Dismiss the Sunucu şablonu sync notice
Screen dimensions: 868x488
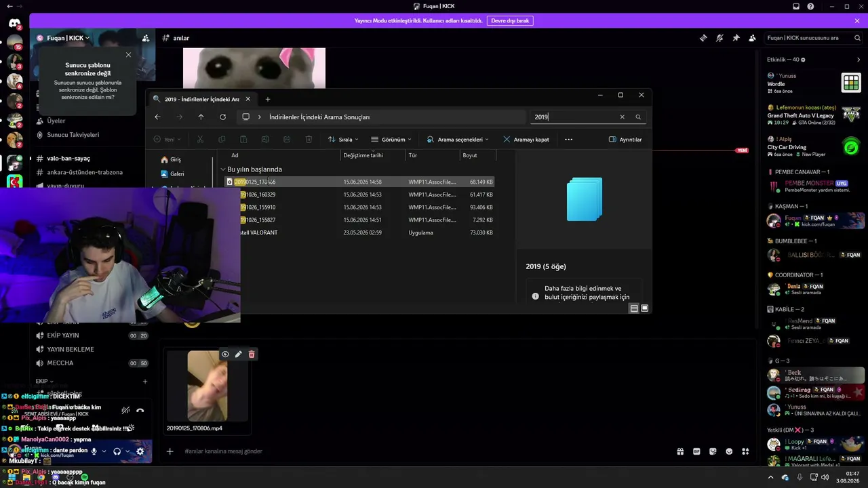click(x=128, y=55)
